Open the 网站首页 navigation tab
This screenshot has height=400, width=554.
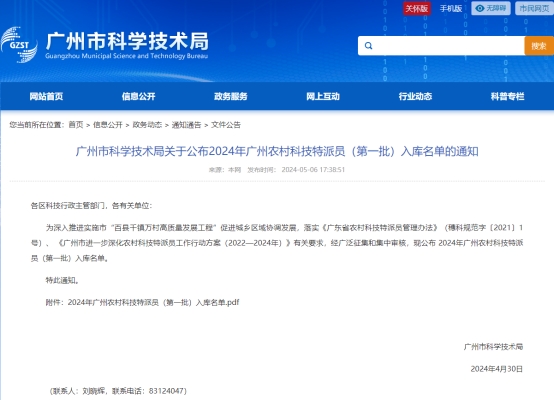(x=46, y=96)
